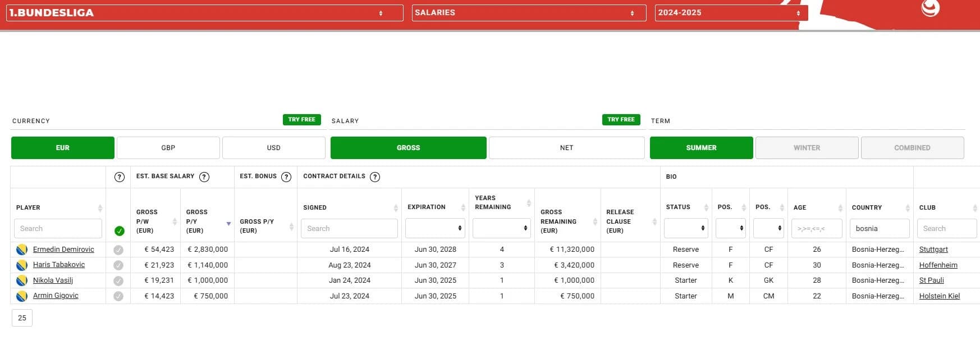
Task: Click the Age filter input
Action: tap(817, 229)
